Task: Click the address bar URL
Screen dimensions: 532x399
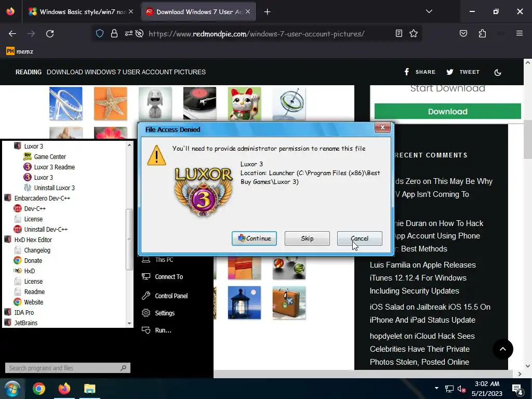Action: (x=257, y=34)
